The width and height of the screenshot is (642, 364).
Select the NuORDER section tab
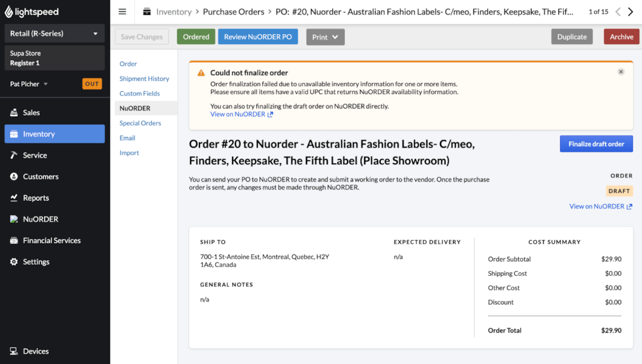click(x=146, y=108)
